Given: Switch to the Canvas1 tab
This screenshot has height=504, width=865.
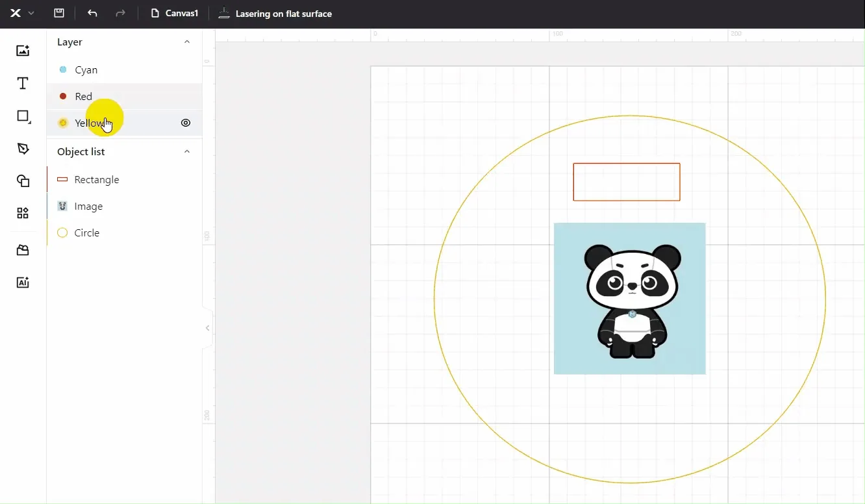Looking at the screenshot, I should tap(174, 13).
